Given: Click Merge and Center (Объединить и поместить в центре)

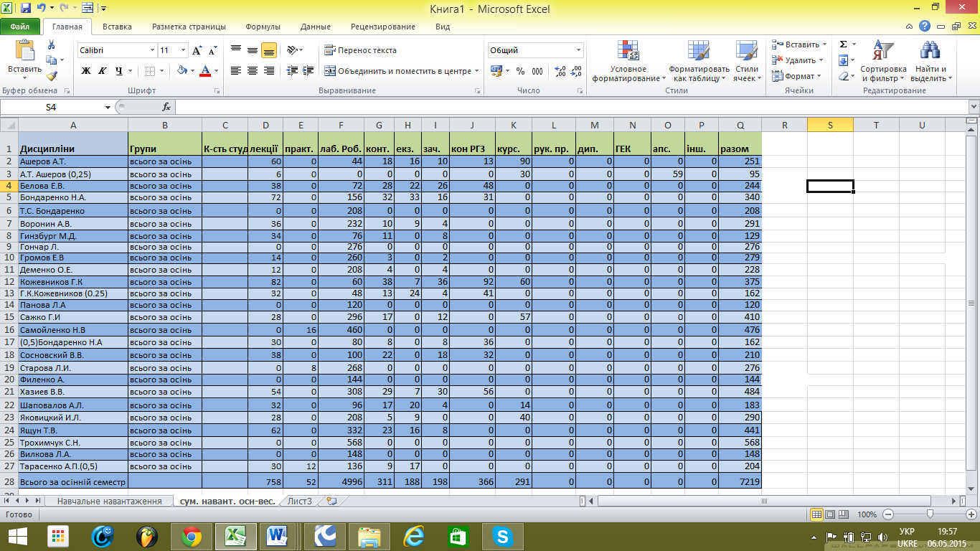Looking at the screenshot, I should [398, 71].
